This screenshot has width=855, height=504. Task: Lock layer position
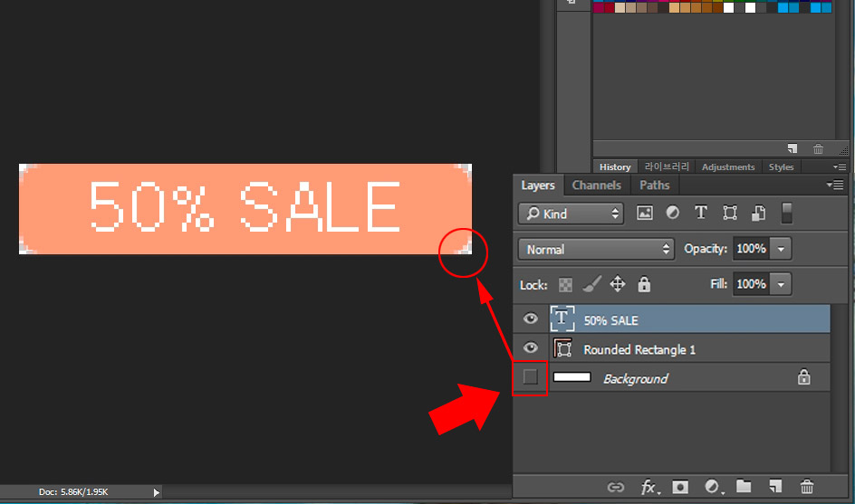(x=618, y=284)
